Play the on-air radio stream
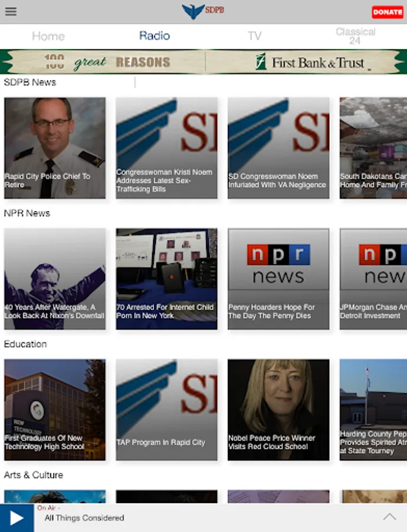This screenshot has width=407, height=532. 17,518
